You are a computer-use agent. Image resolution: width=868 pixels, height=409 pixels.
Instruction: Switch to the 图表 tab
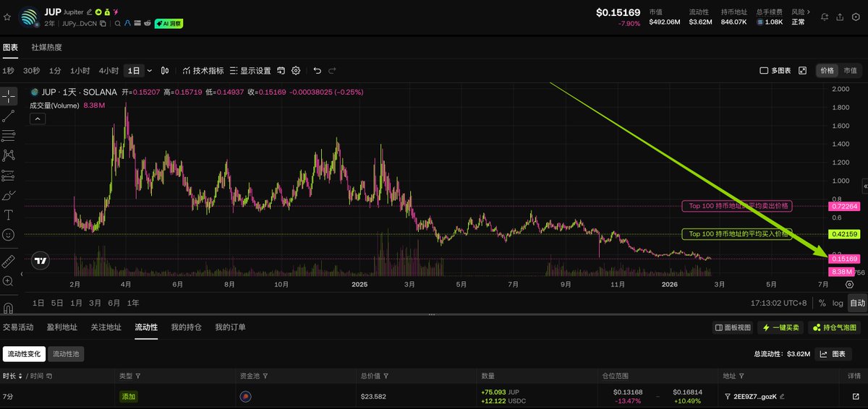(10, 47)
